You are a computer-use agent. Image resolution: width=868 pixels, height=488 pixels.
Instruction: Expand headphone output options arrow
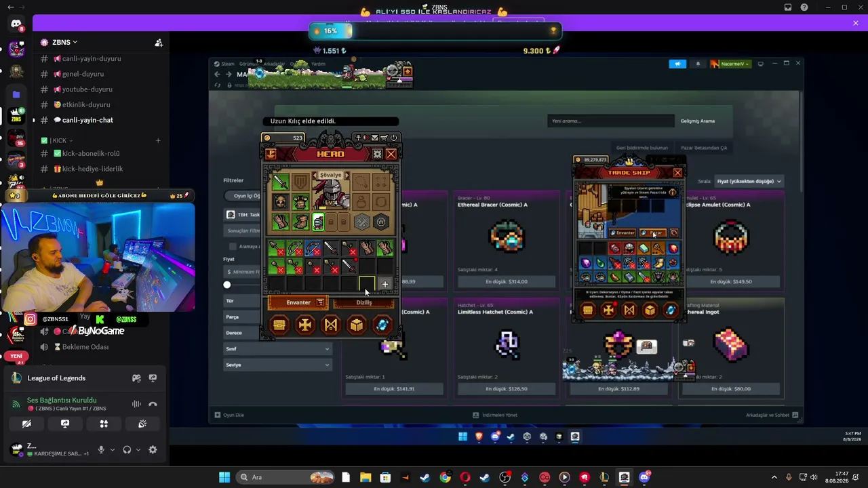pyautogui.click(x=138, y=449)
